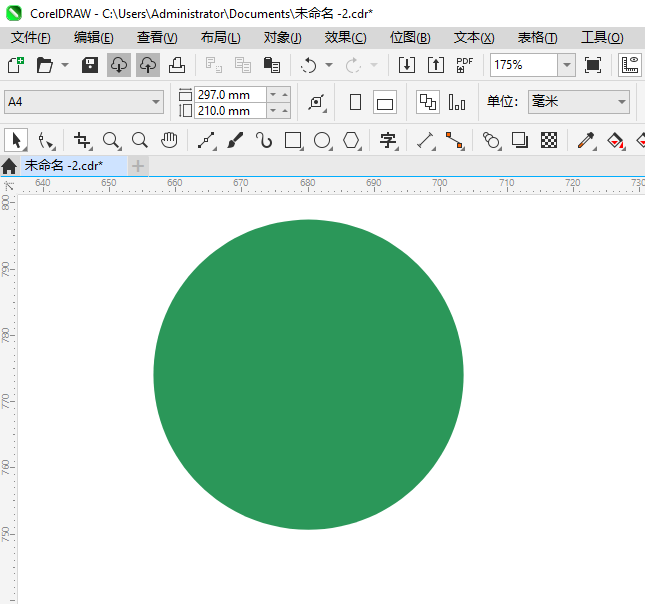Select the Polygon tool
Viewport: 645px width, 604px height.
351,140
